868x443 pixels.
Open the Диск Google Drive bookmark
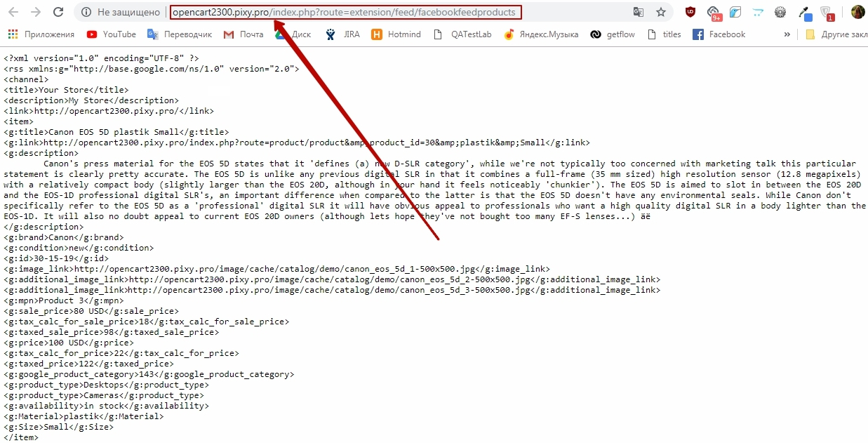tap(293, 34)
